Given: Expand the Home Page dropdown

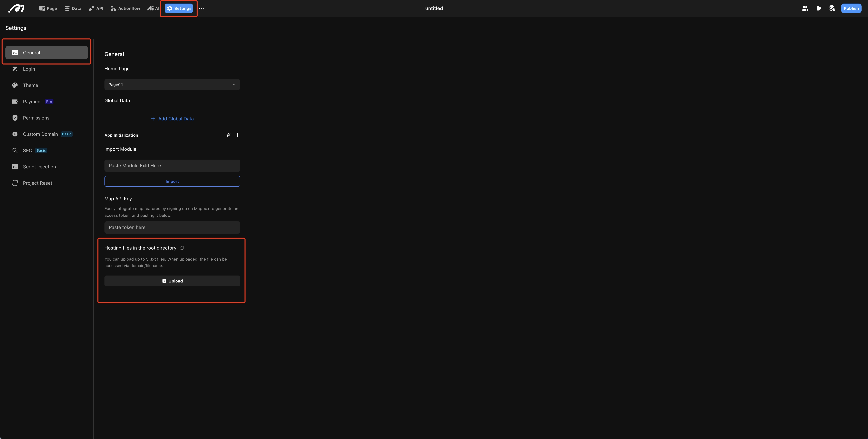Looking at the screenshot, I should pos(172,85).
